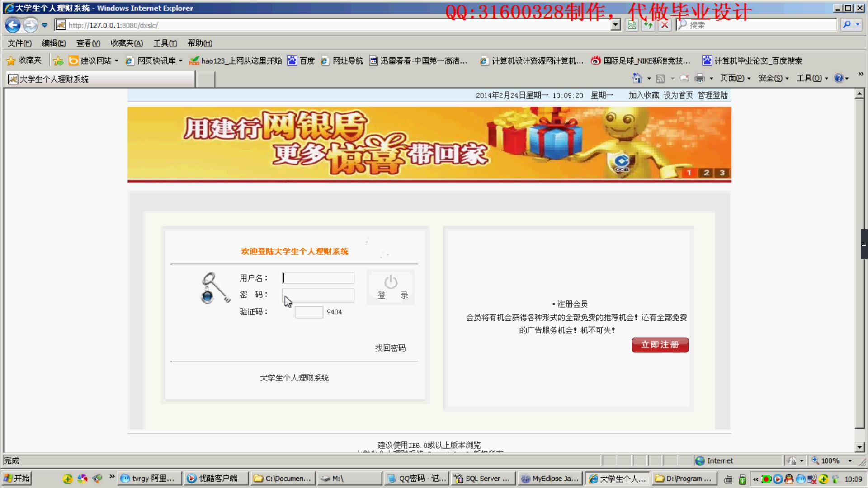Screen dimensions: 868x488
Task: Open the 工具(T) menu
Action: tap(165, 43)
